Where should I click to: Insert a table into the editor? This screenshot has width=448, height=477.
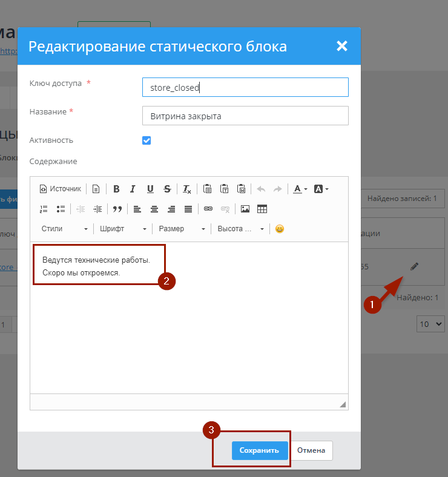pyautogui.click(x=262, y=209)
